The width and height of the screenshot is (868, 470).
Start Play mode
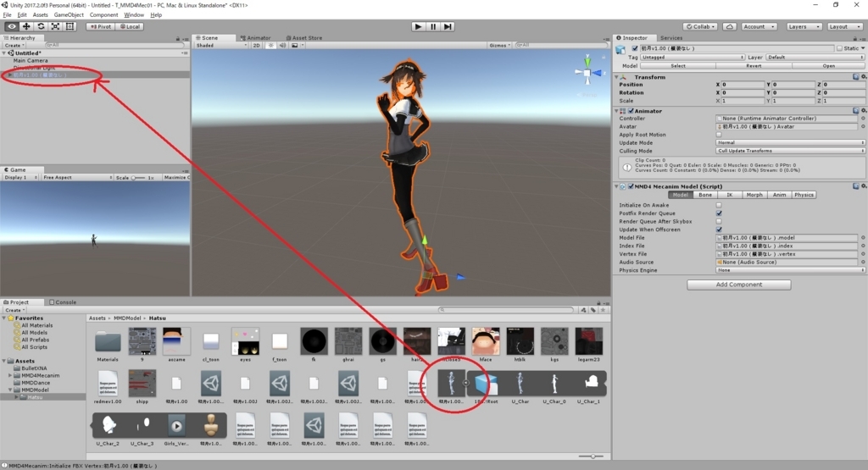tap(419, 26)
